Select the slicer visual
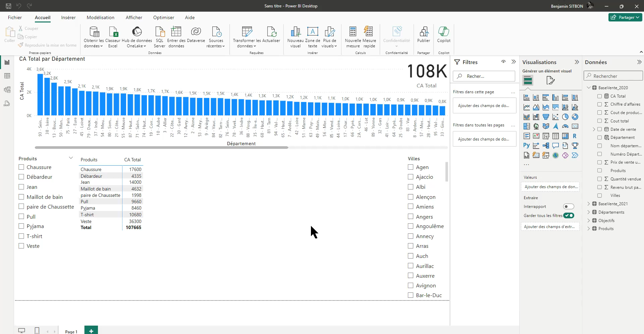Image resolution: width=644 pixels, height=334 pixels. (x=546, y=136)
